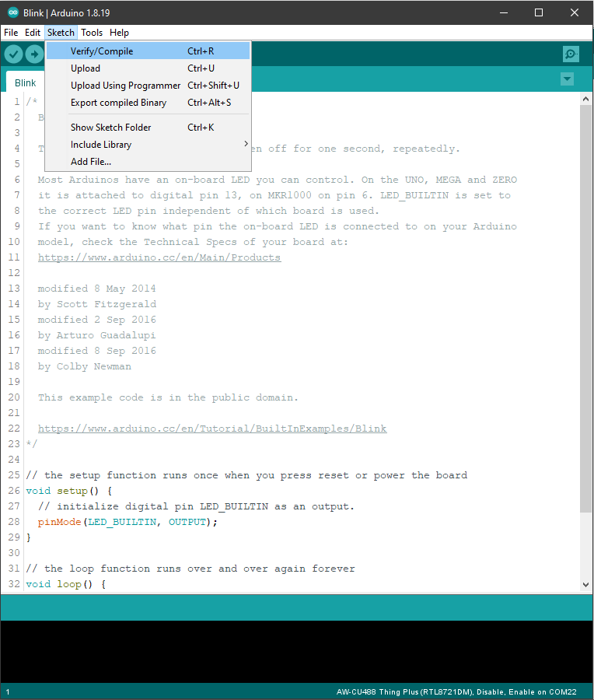Click the editor scrollbar down arrow
Screen dimensions: 594x700
tap(585, 585)
